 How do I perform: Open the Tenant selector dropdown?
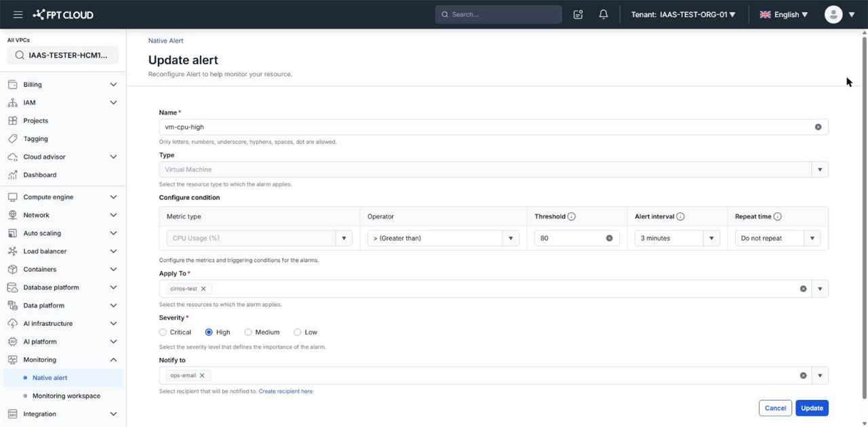[x=683, y=14]
